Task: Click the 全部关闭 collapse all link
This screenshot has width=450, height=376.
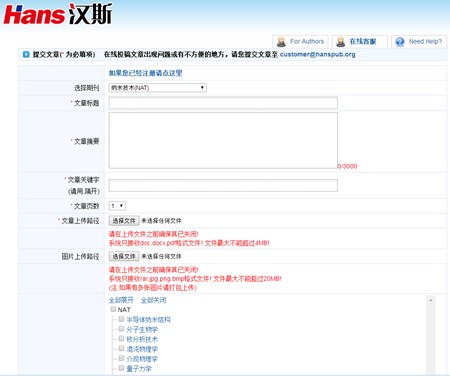Action: pyautogui.click(x=153, y=300)
